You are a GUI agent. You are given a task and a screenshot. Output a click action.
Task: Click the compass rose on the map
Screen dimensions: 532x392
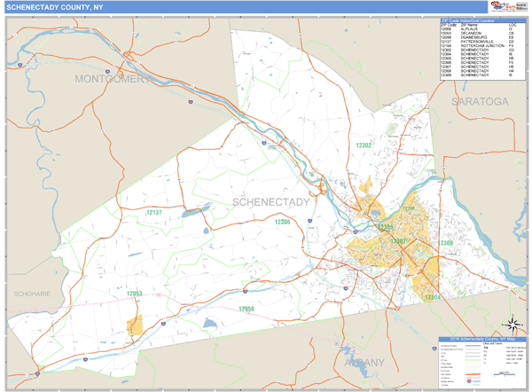pos(512,324)
